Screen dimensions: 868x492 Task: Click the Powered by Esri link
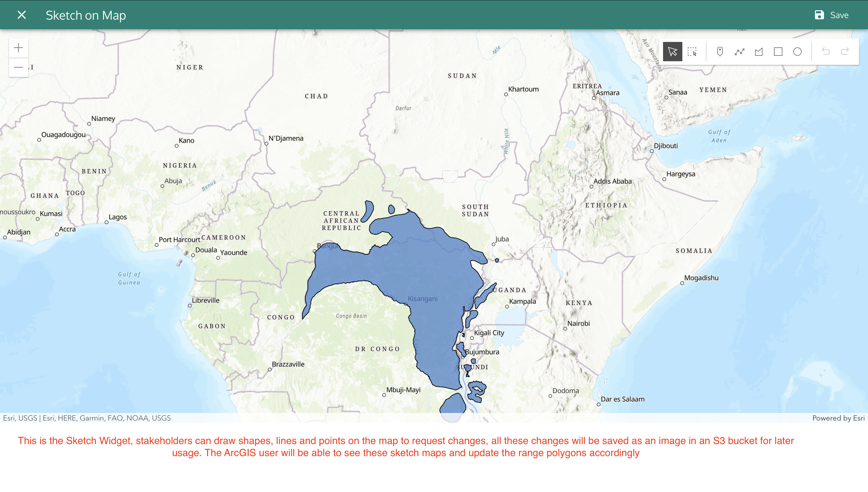pyautogui.click(x=838, y=418)
